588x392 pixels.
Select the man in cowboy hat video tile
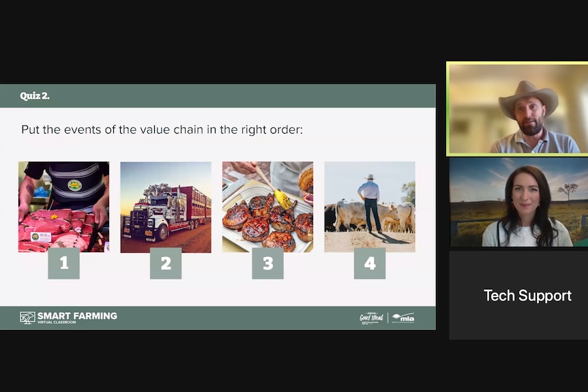click(x=518, y=108)
